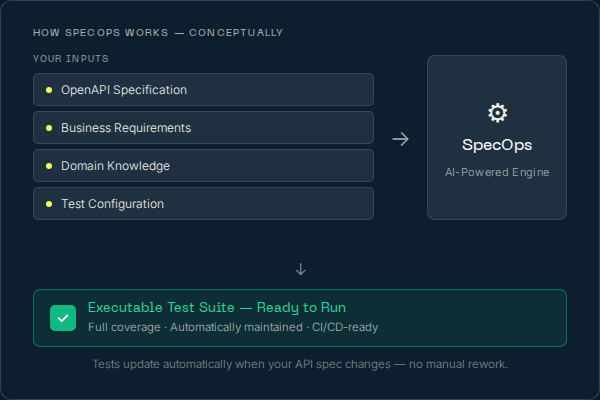This screenshot has height=400, width=600.
Task: Click the gear icon above SpecOps
Action: [497, 112]
